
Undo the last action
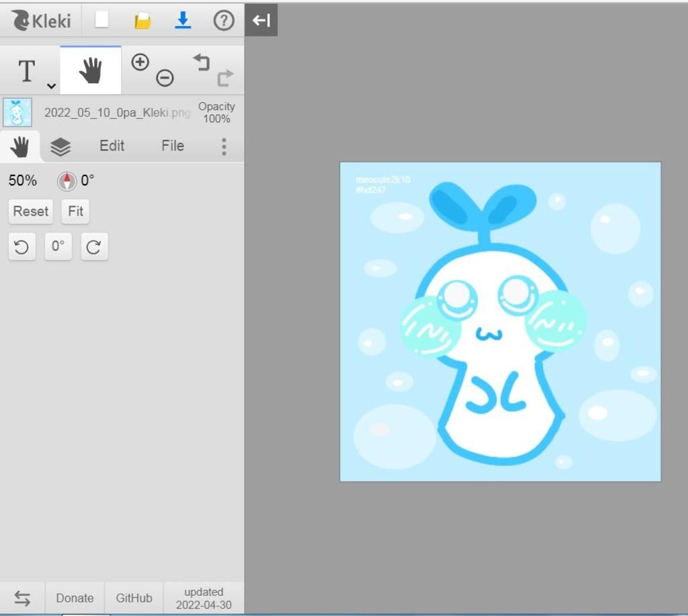[x=202, y=62]
